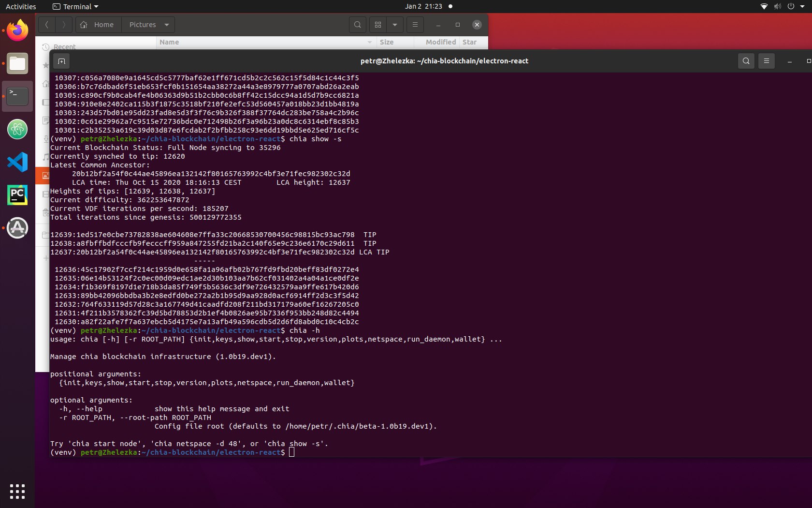Click block 10307 hash line

pyautogui.click(x=207, y=78)
